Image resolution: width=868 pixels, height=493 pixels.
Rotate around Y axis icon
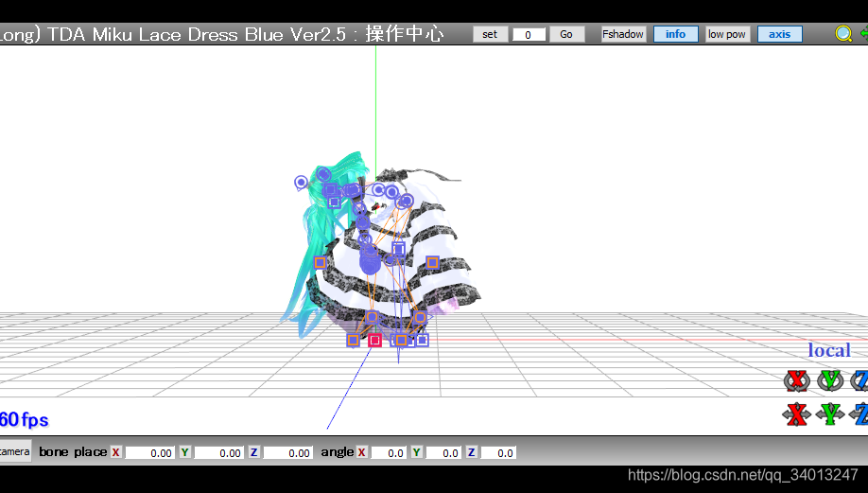tap(830, 380)
